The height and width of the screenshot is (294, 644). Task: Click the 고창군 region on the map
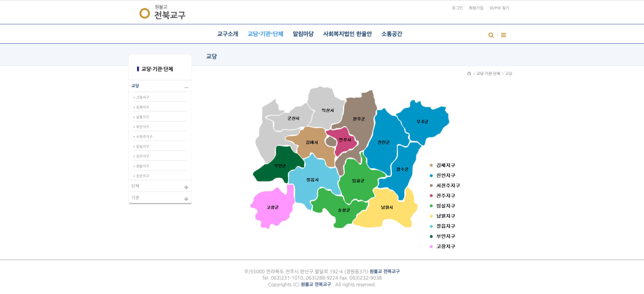tap(272, 207)
